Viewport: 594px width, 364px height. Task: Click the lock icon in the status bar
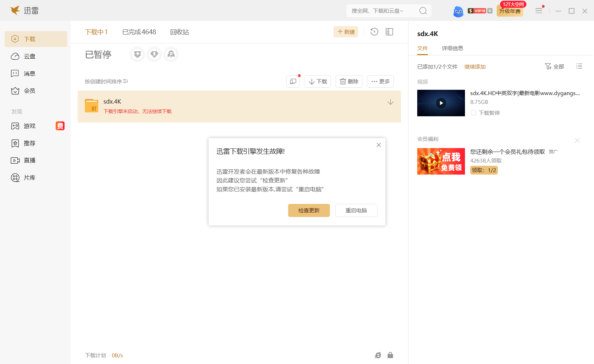coord(390,355)
